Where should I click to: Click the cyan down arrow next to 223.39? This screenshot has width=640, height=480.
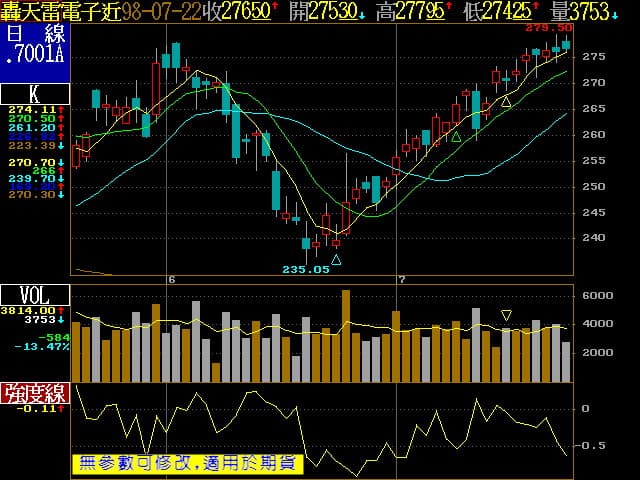click(x=64, y=145)
